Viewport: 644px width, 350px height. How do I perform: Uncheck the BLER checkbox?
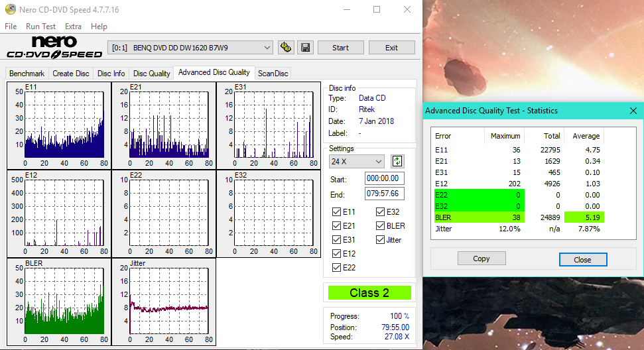[380, 225]
